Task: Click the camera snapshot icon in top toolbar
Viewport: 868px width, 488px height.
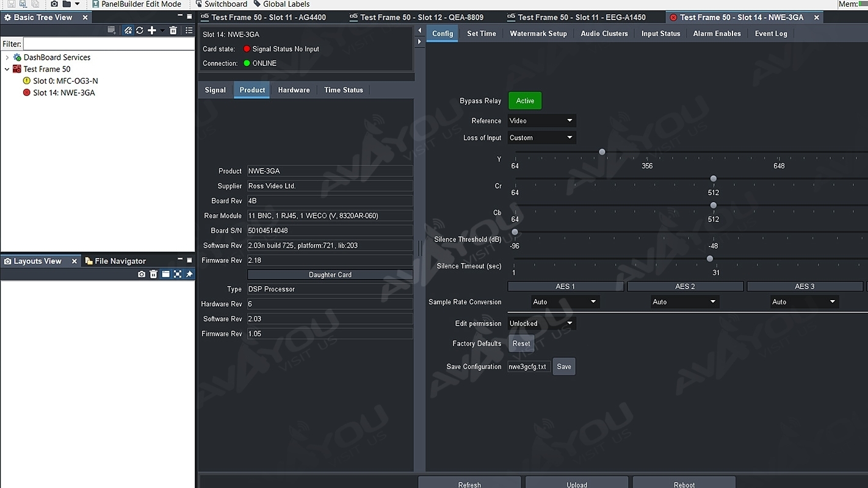Action: [54, 4]
